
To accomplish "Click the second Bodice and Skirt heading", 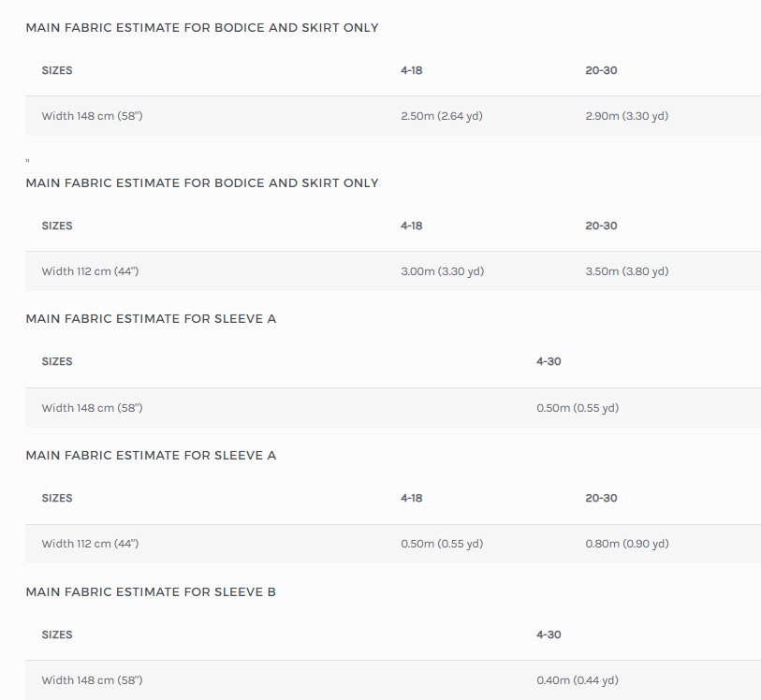I will pyautogui.click(x=202, y=182).
